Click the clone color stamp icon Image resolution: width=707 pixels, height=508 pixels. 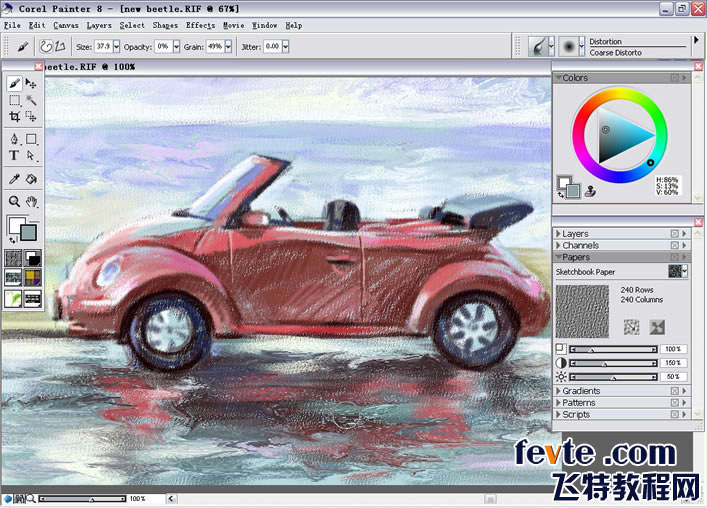point(590,192)
